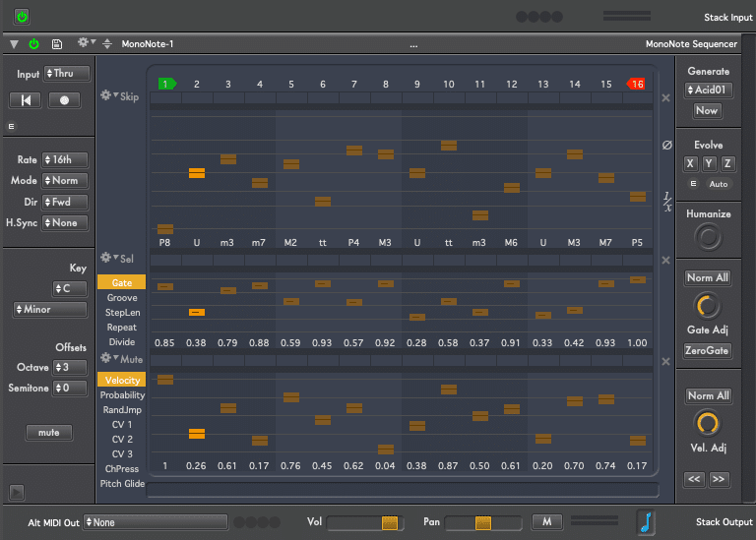Open the Dir Fwd dropdown
Screen dimensions: 756x540
click(x=65, y=202)
